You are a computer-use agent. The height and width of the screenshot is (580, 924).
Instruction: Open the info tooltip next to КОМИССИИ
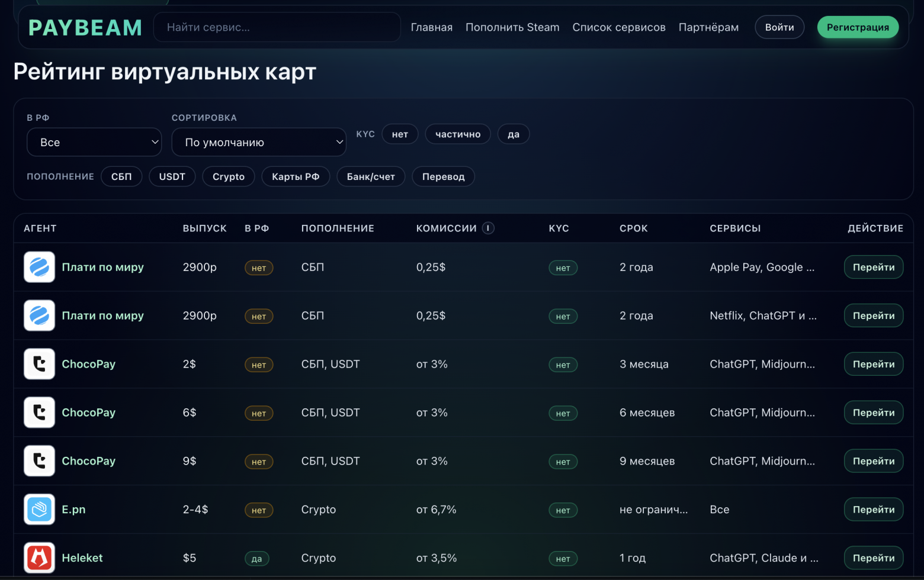[489, 228]
